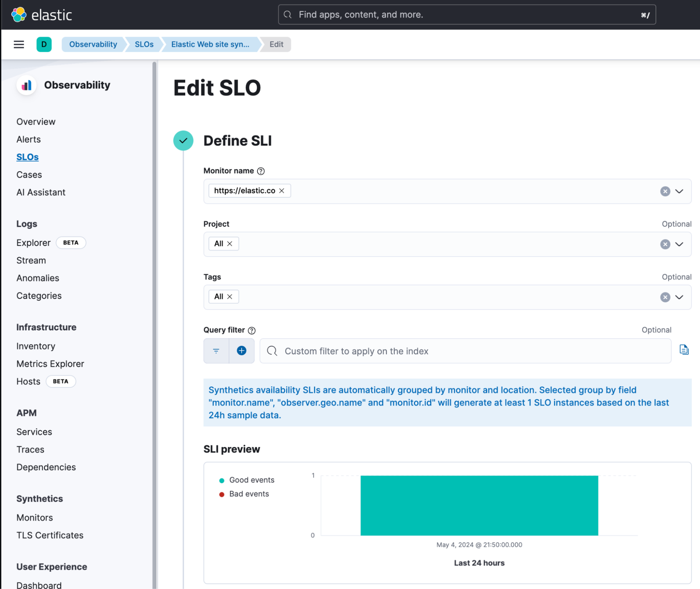Expand the Monitor name dropdown
This screenshot has width=700, height=589.
tap(680, 191)
